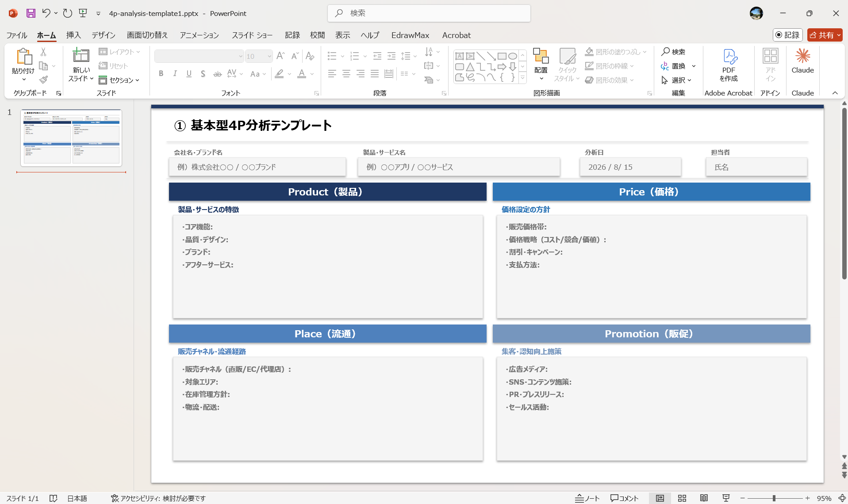
Task: Open the 選択 dropdown
Action: (x=676, y=80)
